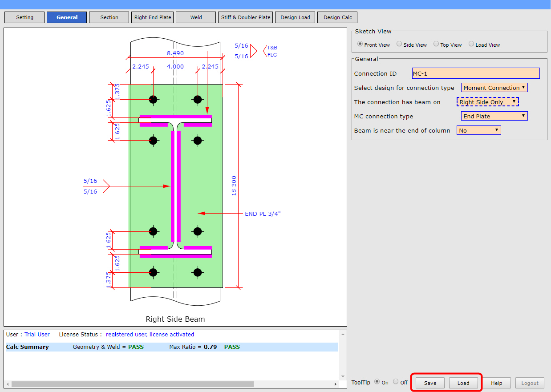Open the Section tab
The image size is (551, 392).
[109, 17]
